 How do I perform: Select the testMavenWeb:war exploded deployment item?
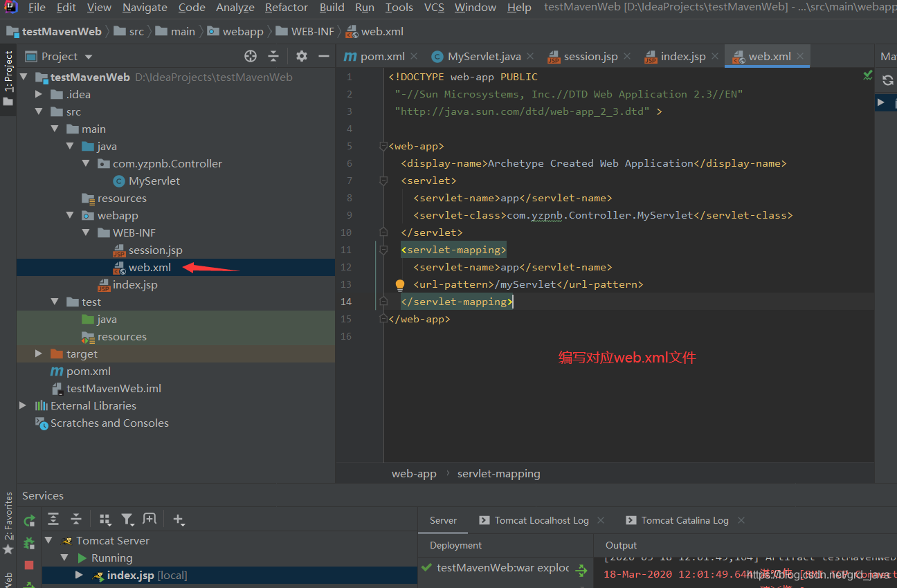[x=503, y=568]
